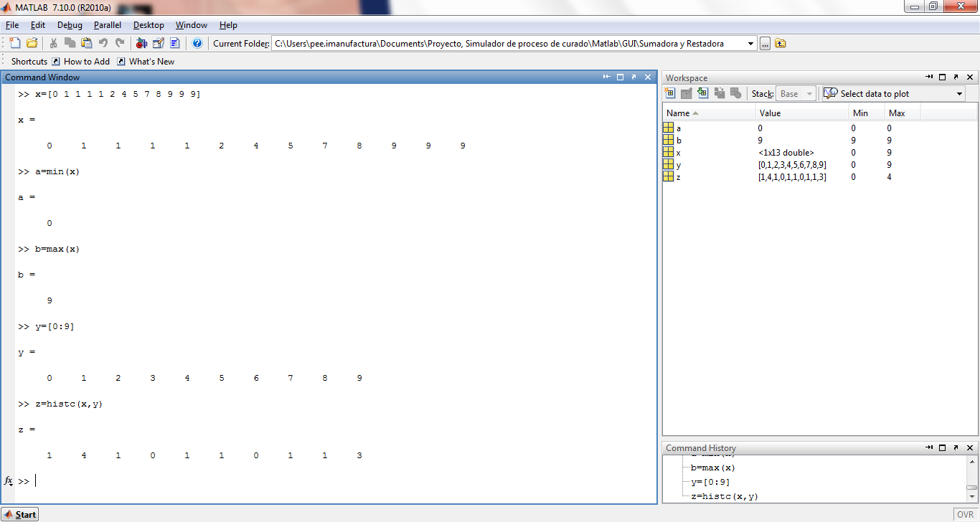This screenshot has height=522, width=980.
Task: Click Delete variable icon in Workspace
Action: (736, 93)
